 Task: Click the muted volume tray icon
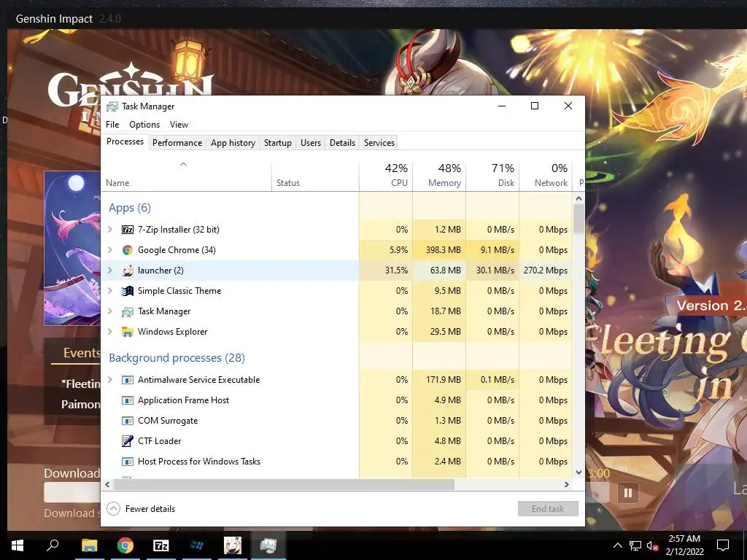coord(652,545)
